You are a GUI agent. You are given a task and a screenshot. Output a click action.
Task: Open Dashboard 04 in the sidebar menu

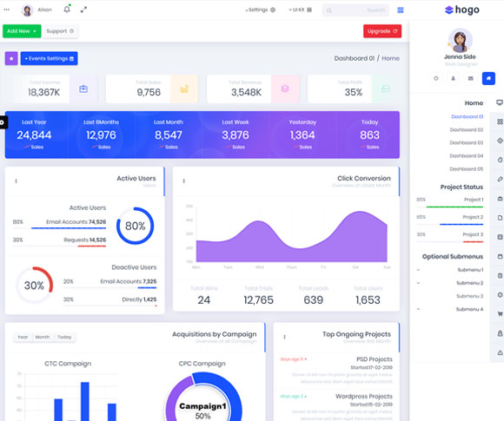click(x=467, y=155)
